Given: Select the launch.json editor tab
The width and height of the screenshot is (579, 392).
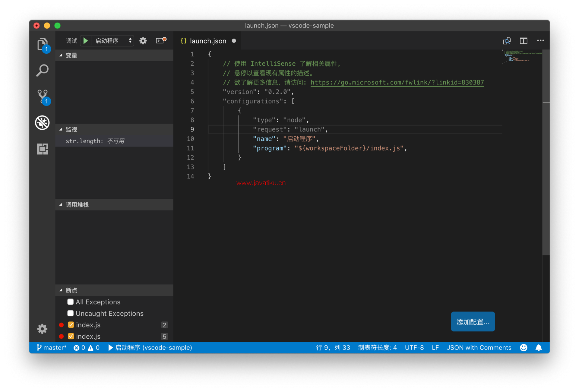Looking at the screenshot, I should (x=208, y=41).
